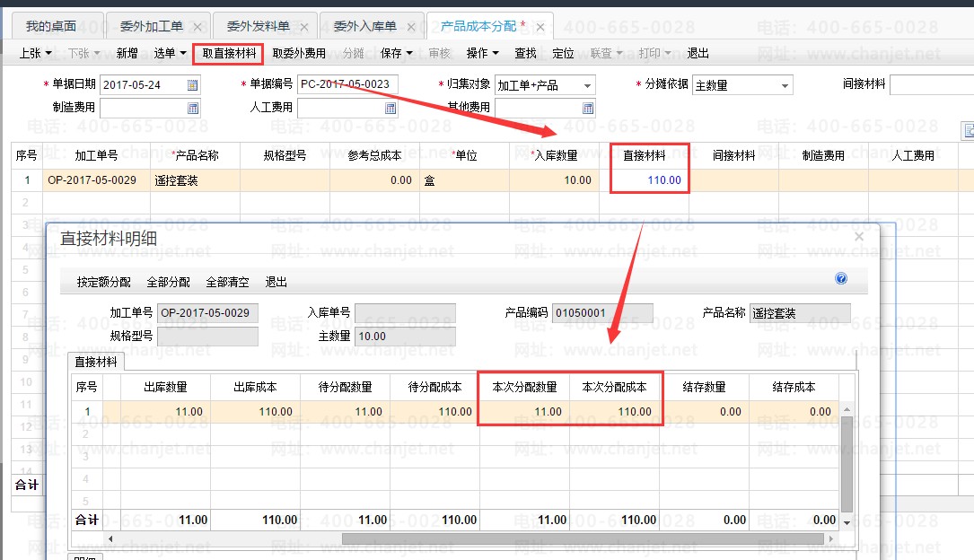
Task: Expand the 归集对象 dropdown
Action: pos(587,86)
